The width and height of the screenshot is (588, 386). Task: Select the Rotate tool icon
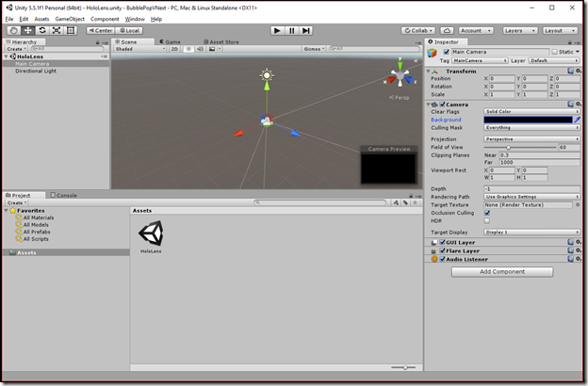tap(42, 30)
